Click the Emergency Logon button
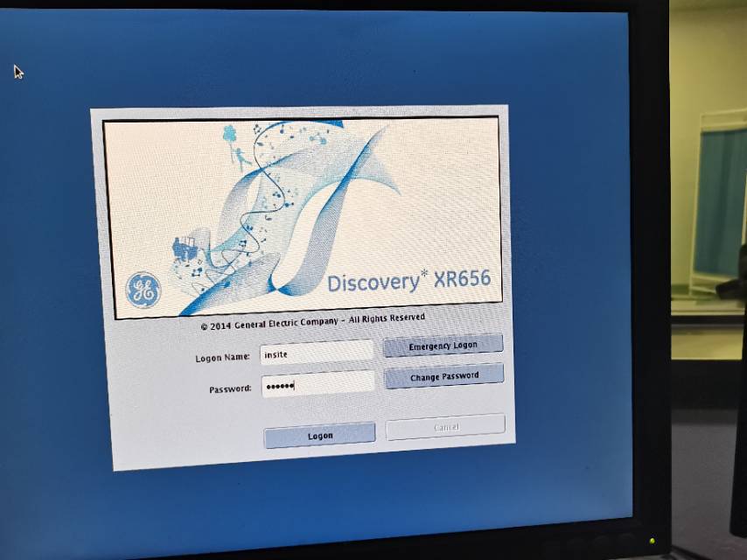 pos(443,346)
